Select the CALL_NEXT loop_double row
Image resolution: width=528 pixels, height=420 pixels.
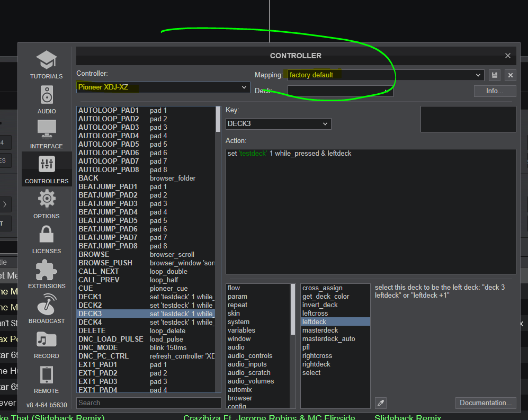[146, 272]
